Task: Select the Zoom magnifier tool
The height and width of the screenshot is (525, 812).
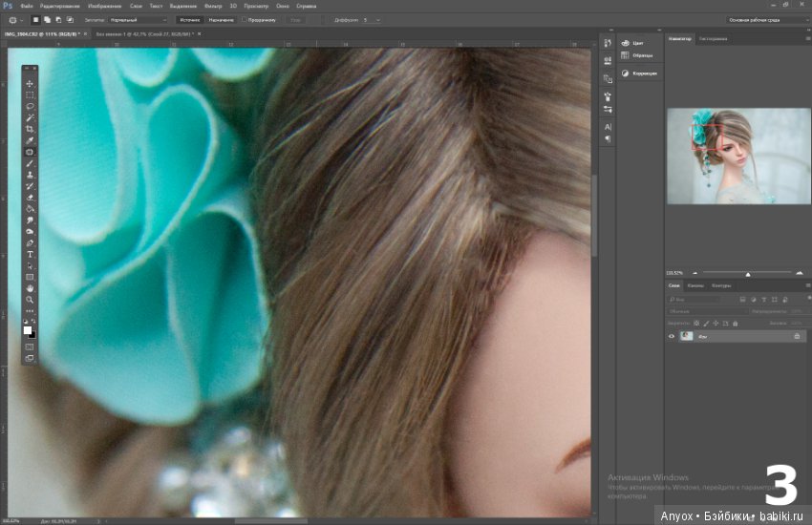Action: pyautogui.click(x=30, y=300)
